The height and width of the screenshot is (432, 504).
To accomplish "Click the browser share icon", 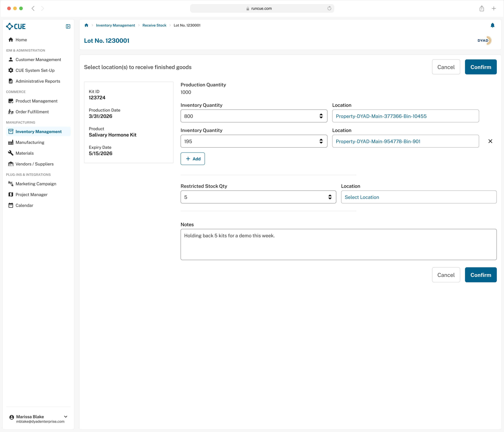I will click(x=482, y=9).
